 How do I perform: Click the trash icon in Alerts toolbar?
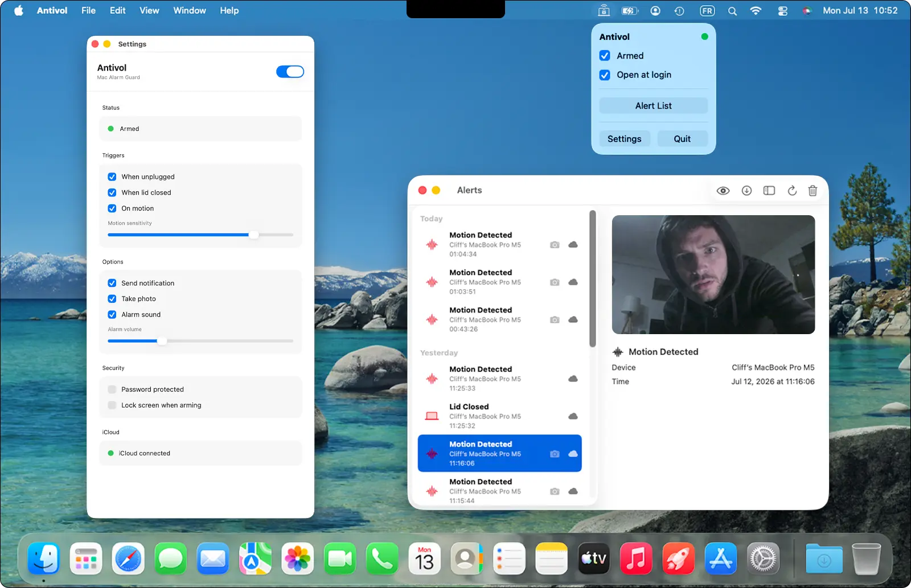[x=812, y=191]
